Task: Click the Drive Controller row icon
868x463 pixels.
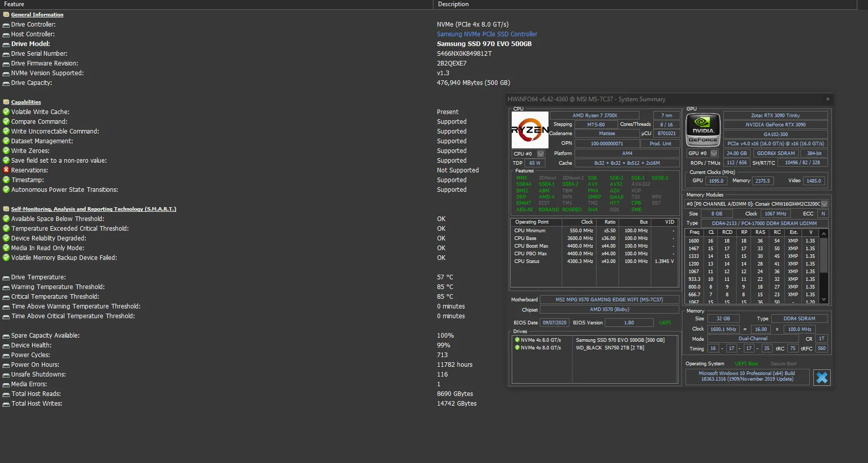Action: click(6, 25)
